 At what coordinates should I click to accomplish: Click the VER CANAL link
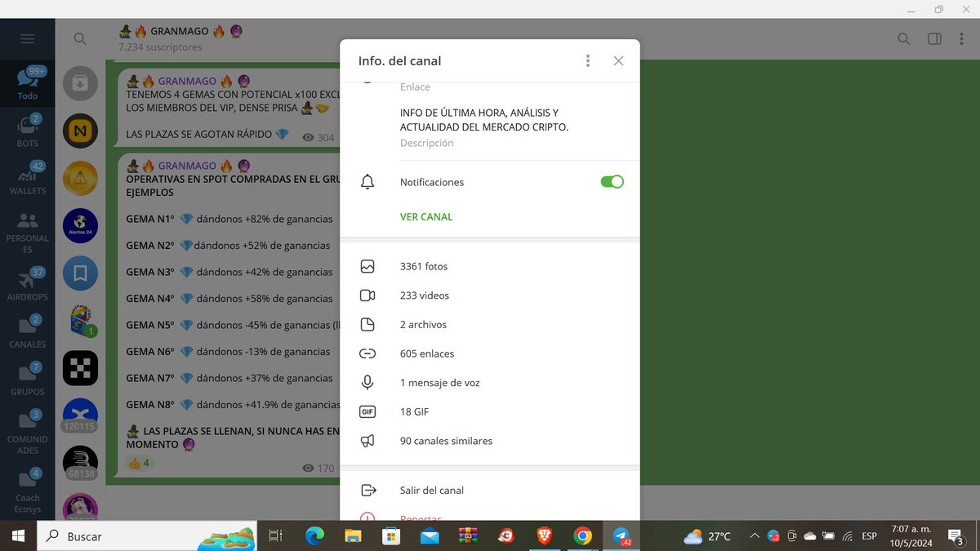(426, 217)
